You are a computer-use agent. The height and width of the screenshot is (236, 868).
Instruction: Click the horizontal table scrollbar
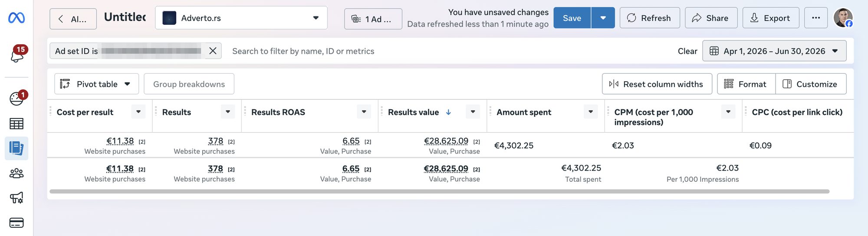[x=439, y=191]
